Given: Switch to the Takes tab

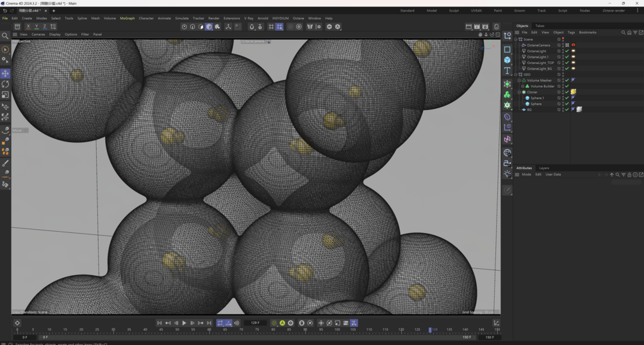Looking at the screenshot, I should tap(540, 26).
